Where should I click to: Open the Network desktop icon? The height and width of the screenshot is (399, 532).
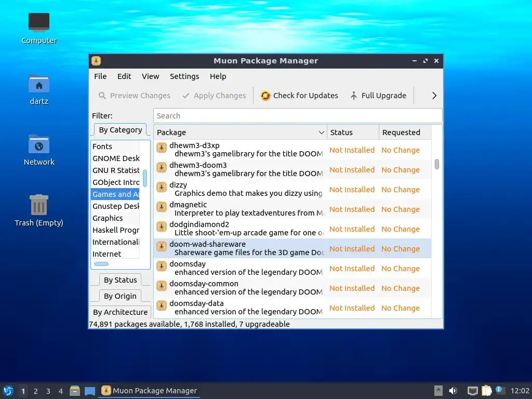39,144
